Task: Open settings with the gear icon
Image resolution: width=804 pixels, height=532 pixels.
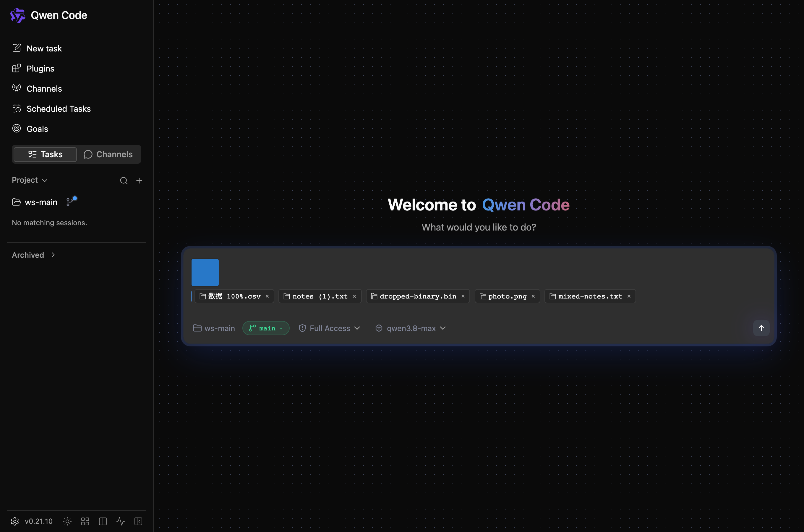Action: tap(15, 521)
